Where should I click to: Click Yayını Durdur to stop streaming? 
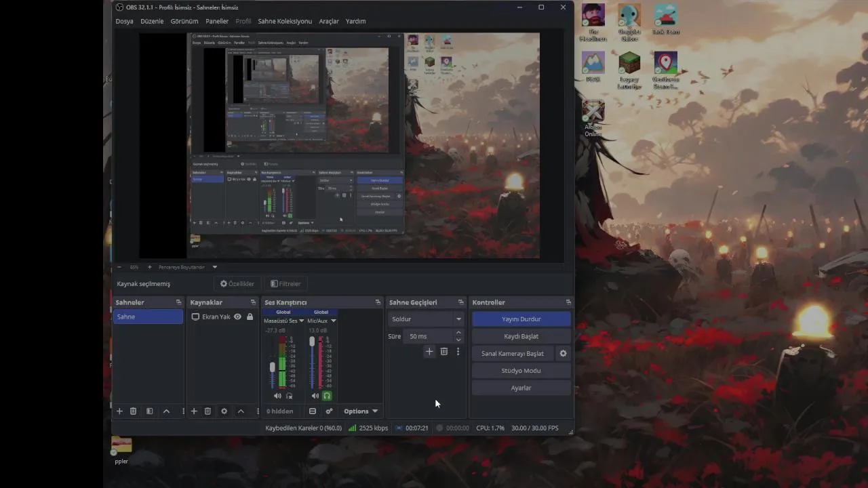(x=521, y=319)
